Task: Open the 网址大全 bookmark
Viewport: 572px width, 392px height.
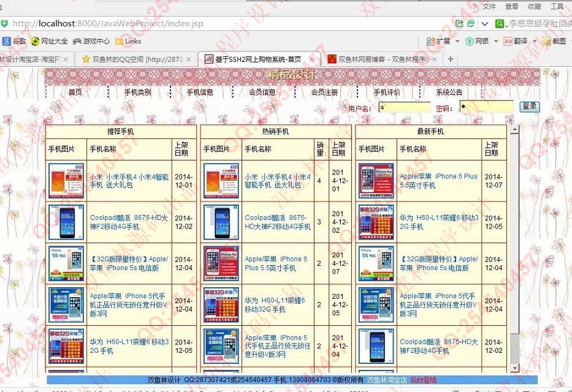Action: [50, 41]
